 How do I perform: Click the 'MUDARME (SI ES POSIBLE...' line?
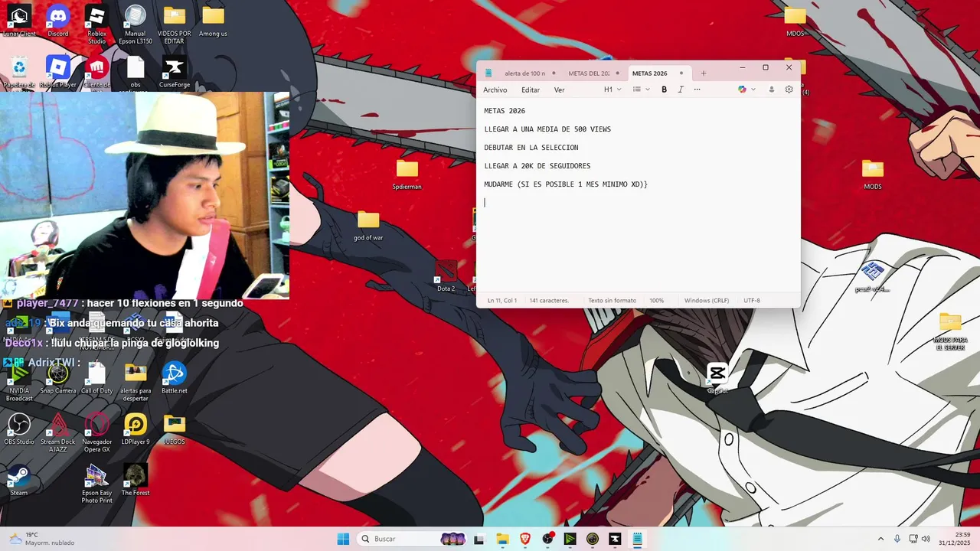click(x=566, y=184)
